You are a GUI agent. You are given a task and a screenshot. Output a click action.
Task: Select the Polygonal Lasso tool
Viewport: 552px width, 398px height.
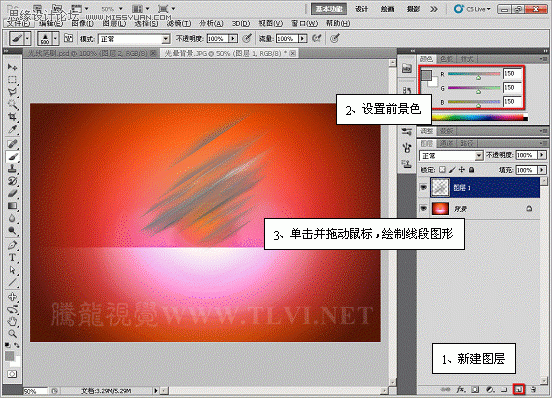12,92
